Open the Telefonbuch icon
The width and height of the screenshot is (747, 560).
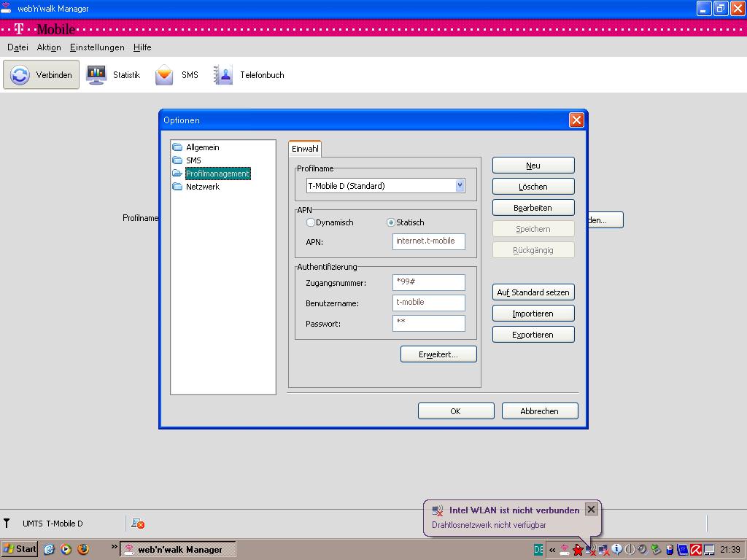tap(222, 75)
